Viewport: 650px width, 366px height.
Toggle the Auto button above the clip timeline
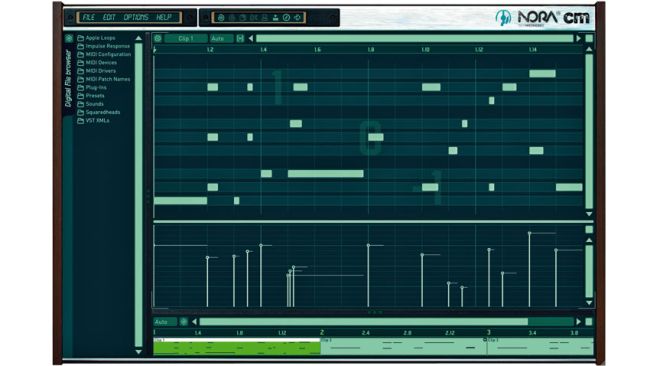click(165, 322)
